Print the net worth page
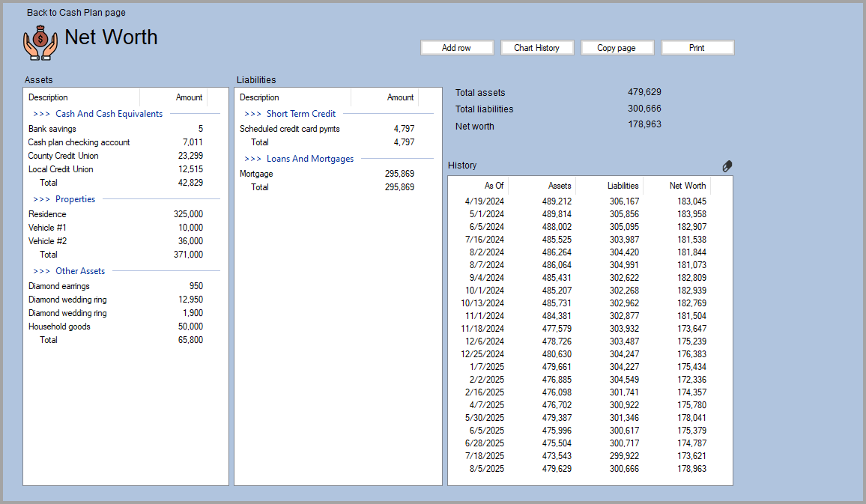 [697, 47]
